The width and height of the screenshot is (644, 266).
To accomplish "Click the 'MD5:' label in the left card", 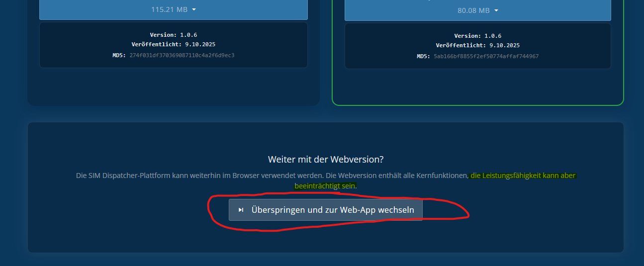I will [119, 55].
